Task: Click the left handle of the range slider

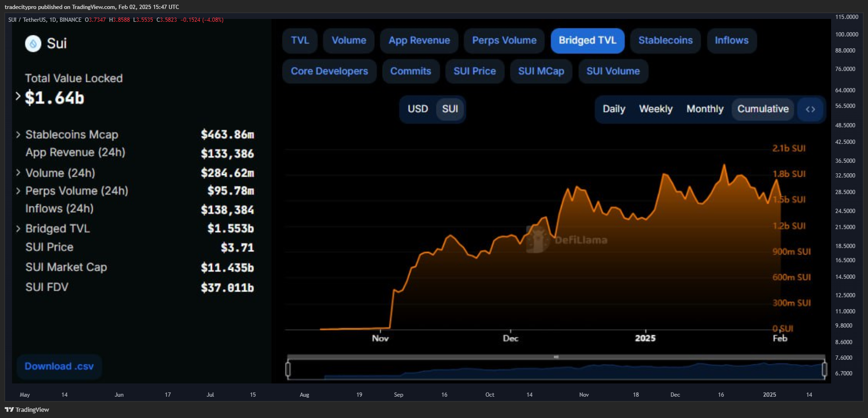Action: [x=288, y=369]
